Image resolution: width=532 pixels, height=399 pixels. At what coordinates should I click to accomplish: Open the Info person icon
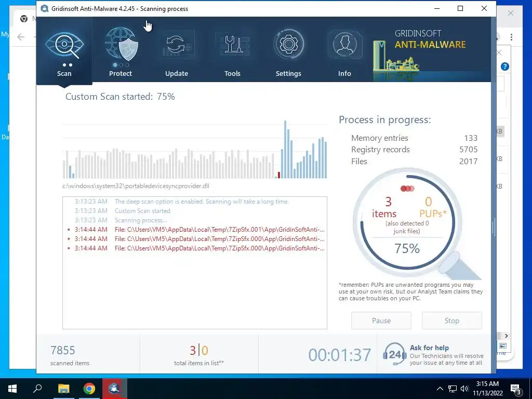pos(344,45)
